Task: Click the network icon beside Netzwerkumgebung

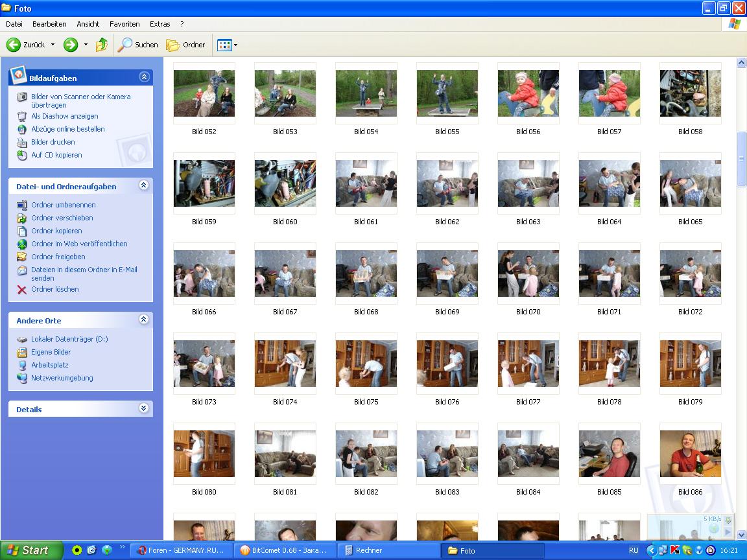Action: click(22, 378)
